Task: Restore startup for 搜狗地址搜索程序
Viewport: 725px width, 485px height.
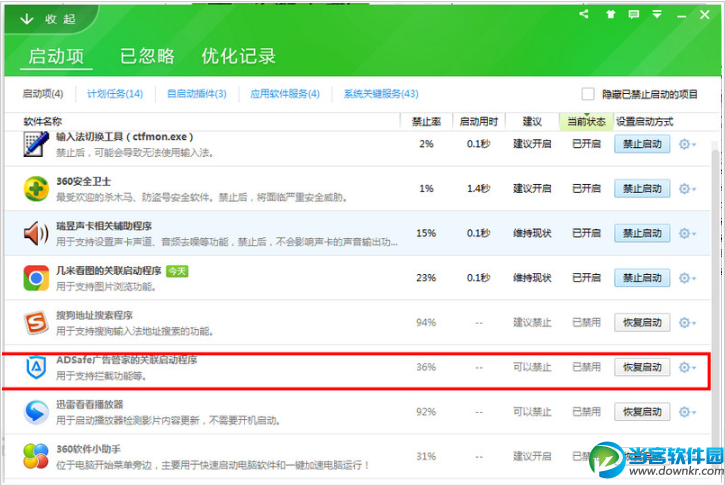Action: 642,322
